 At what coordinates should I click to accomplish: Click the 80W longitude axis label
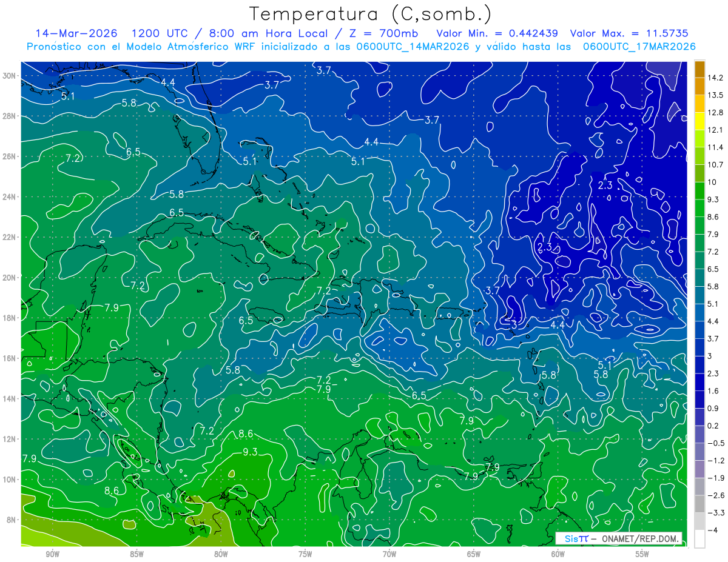pos(221,554)
